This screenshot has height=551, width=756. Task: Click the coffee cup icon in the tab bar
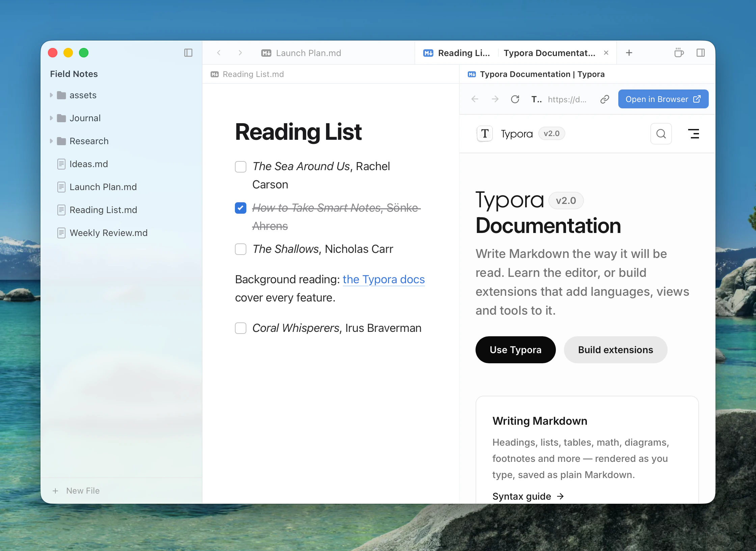pos(679,53)
